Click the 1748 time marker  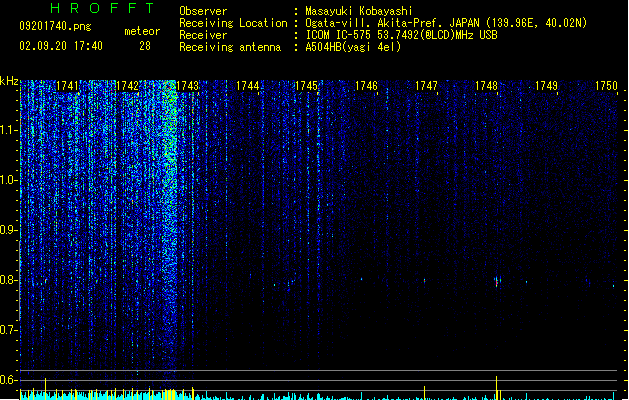(x=486, y=86)
